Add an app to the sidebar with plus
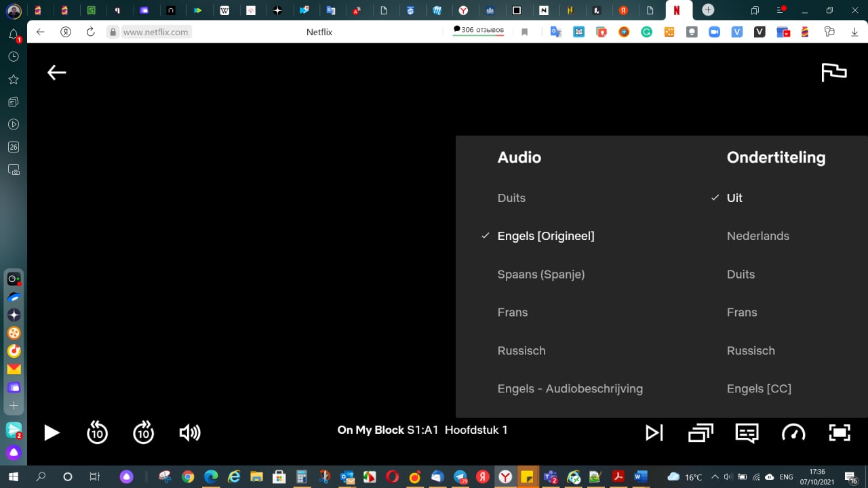The width and height of the screenshot is (868, 488). pyautogui.click(x=14, y=405)
